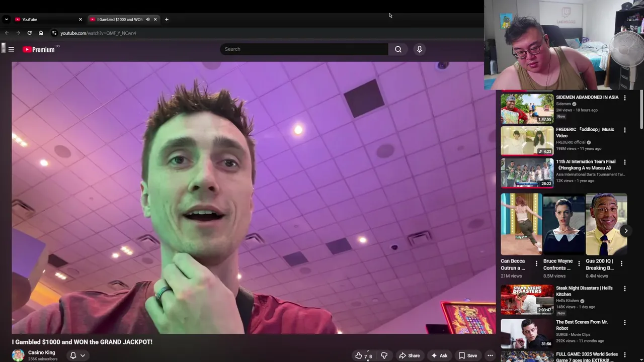Save the video to a playlist
Image resolution: width=644 pixels, height=362 pixels.
(x=467, y=355)
